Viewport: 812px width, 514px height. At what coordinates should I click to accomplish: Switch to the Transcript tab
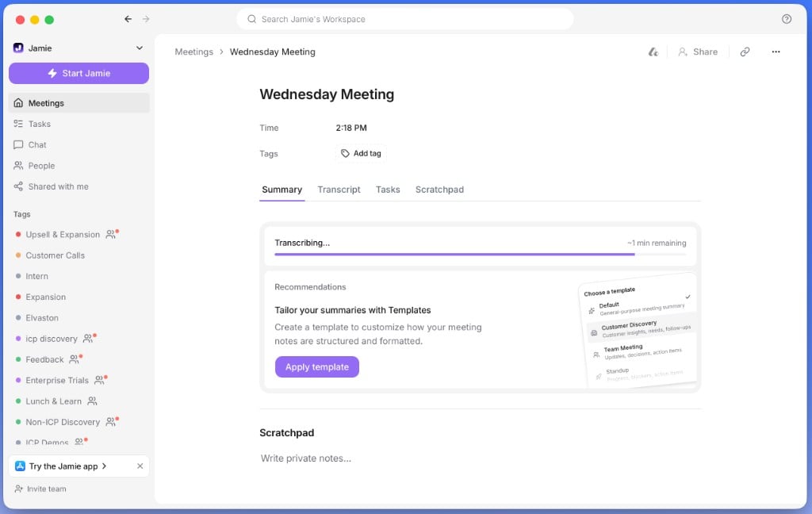(x=339, y=190)
